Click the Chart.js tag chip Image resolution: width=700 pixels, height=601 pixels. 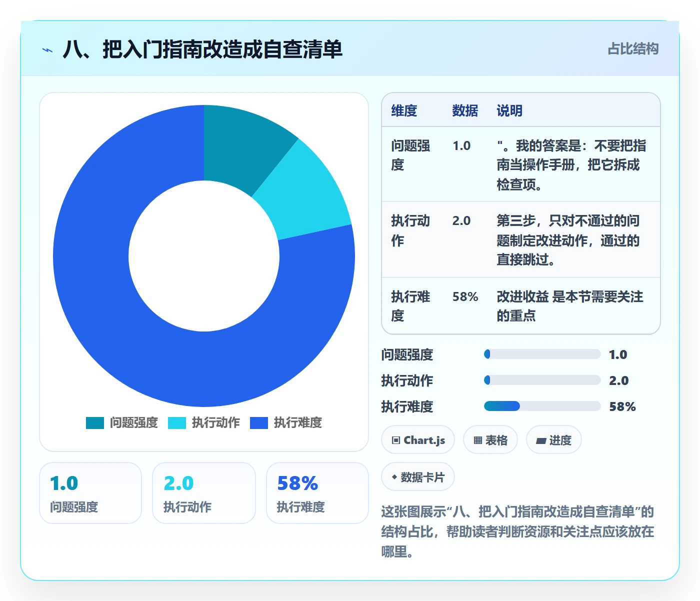[418, 440]
